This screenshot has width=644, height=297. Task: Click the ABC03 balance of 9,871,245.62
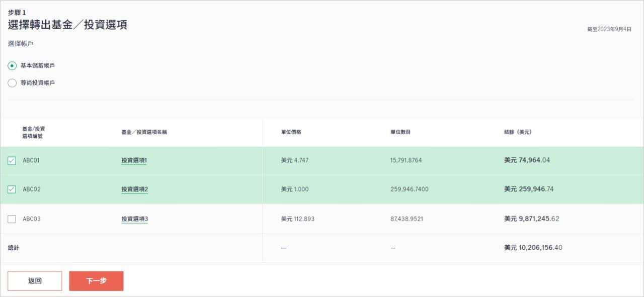[531, 219]
